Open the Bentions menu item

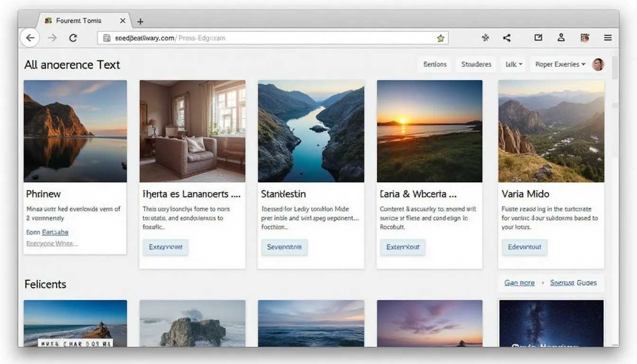point(435,64)
